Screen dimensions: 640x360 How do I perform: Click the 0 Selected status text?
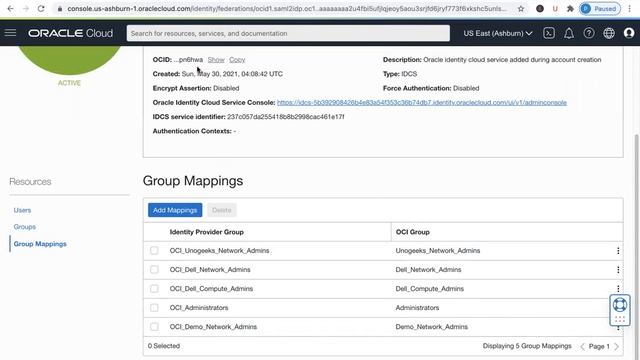click(x=164, y=346)
